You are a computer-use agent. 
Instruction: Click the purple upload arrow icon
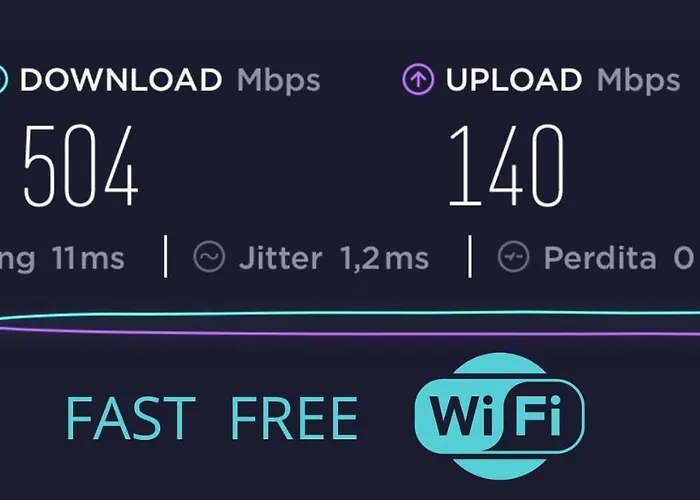pyautogui.click(x=418, y=79)
